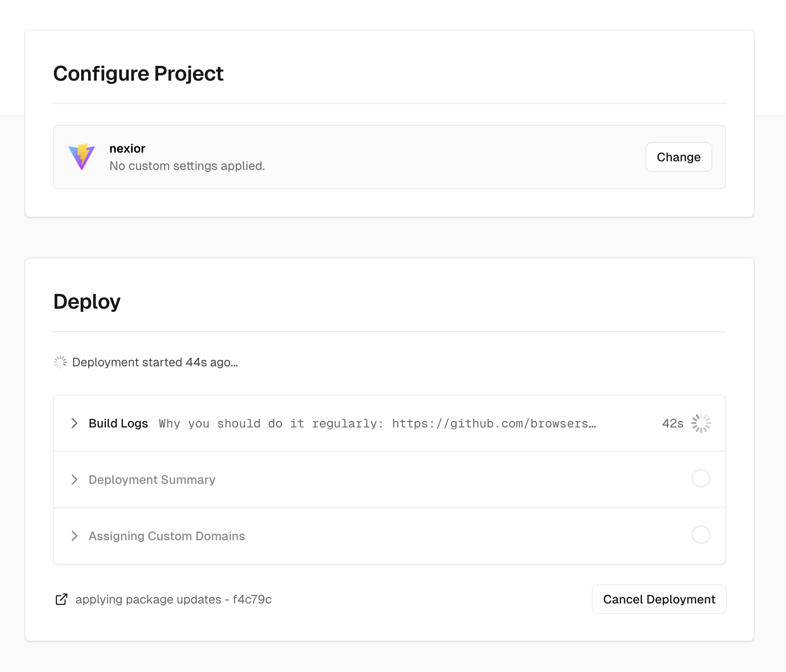Screen dimensions: 786x672
Task: Expand the Build Logs chevron
Action: pyautogui.click(x=75, y=423)
